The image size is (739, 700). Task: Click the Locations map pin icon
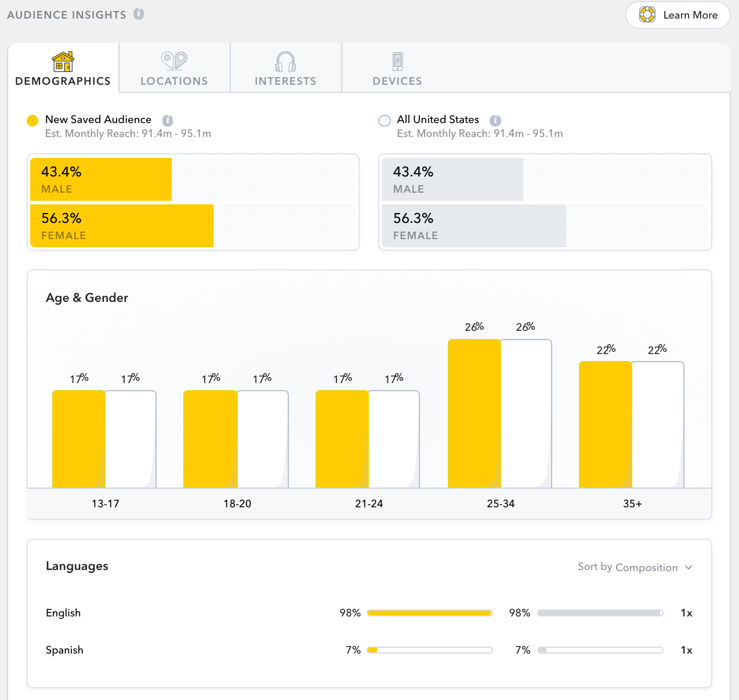click(173, 60)
